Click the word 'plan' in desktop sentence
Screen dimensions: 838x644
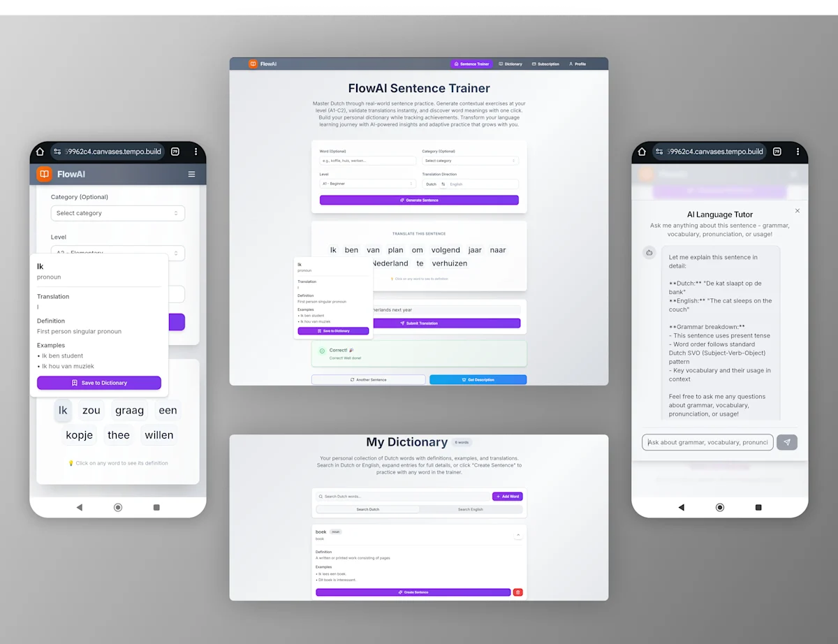(x=396, y=250)
